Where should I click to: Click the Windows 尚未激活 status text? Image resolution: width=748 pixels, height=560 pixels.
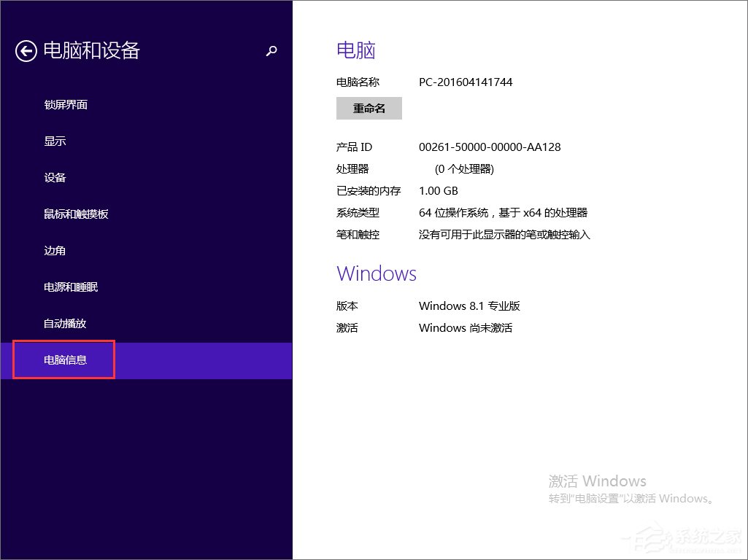(x=466, y=328)
